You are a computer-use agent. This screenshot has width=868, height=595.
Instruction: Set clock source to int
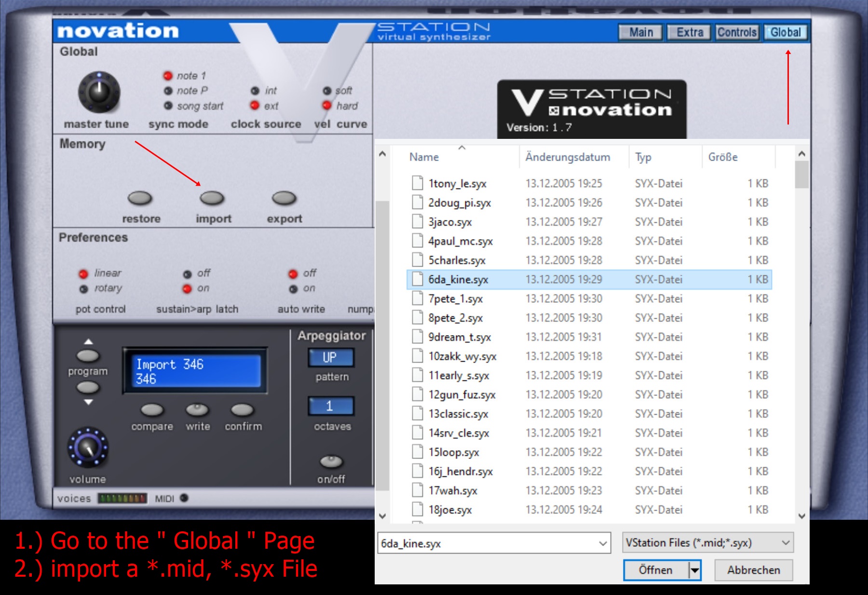click(255, 91)
